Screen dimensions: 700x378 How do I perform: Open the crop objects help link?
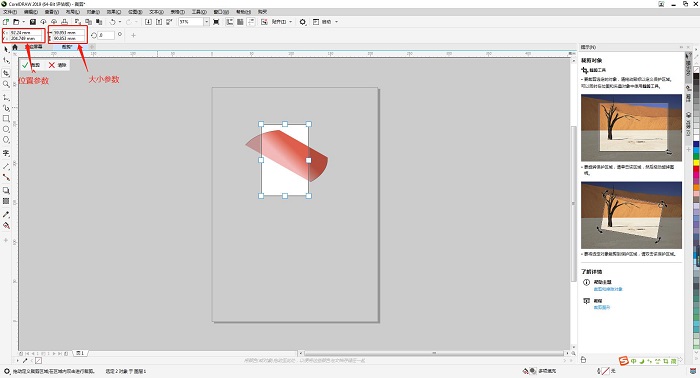[608, 289]
